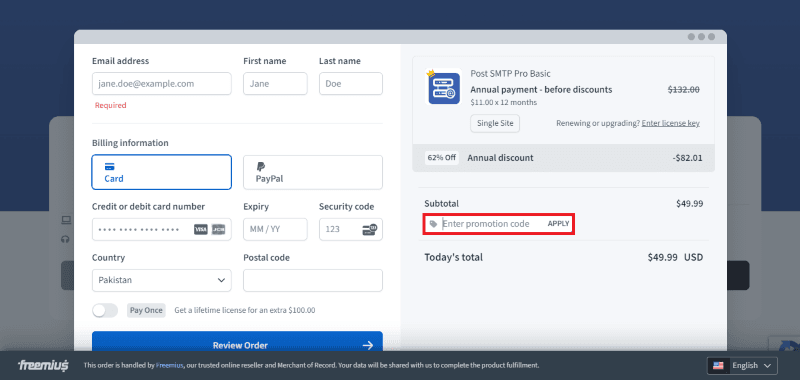The image size is (800, 380).
Task: Click the Postal code input
Action: coord(313,280)
